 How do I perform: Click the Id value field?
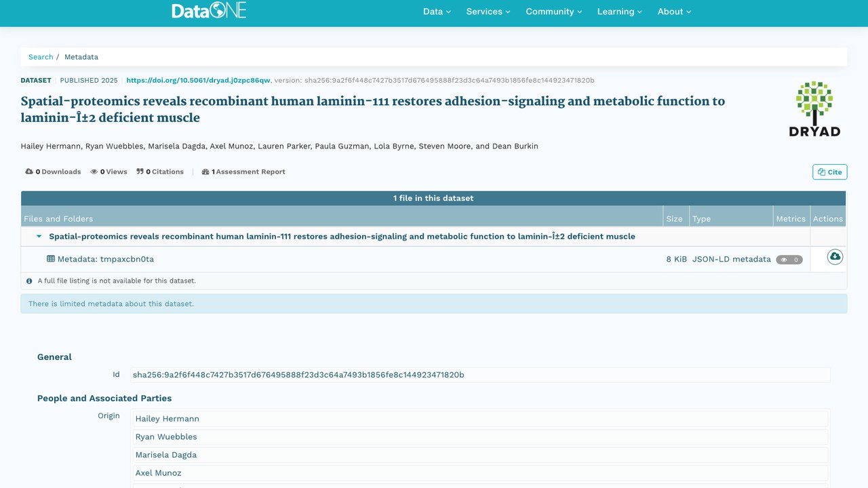(480, 375)
